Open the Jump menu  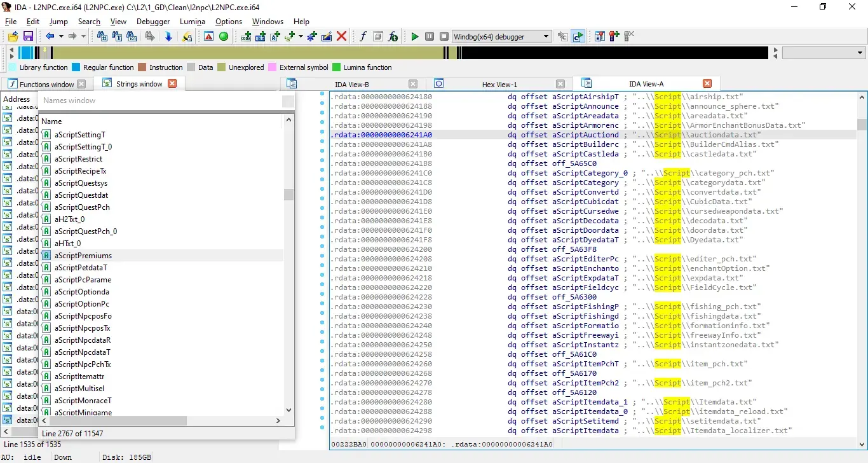tap(58, 21)
